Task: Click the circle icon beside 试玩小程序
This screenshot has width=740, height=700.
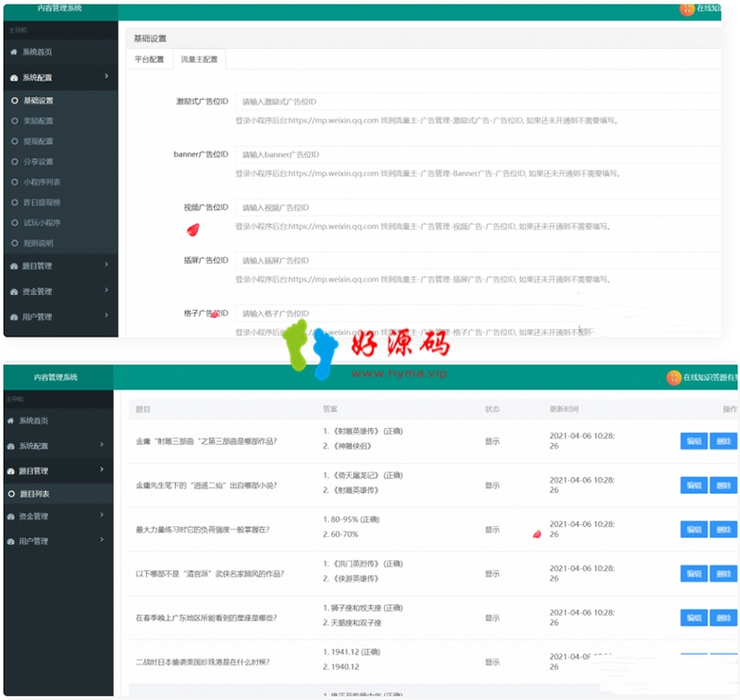Action: coord(15,223)
